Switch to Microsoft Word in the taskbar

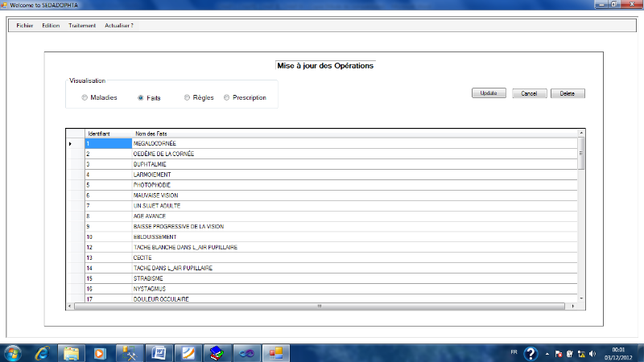click(159, 353)
